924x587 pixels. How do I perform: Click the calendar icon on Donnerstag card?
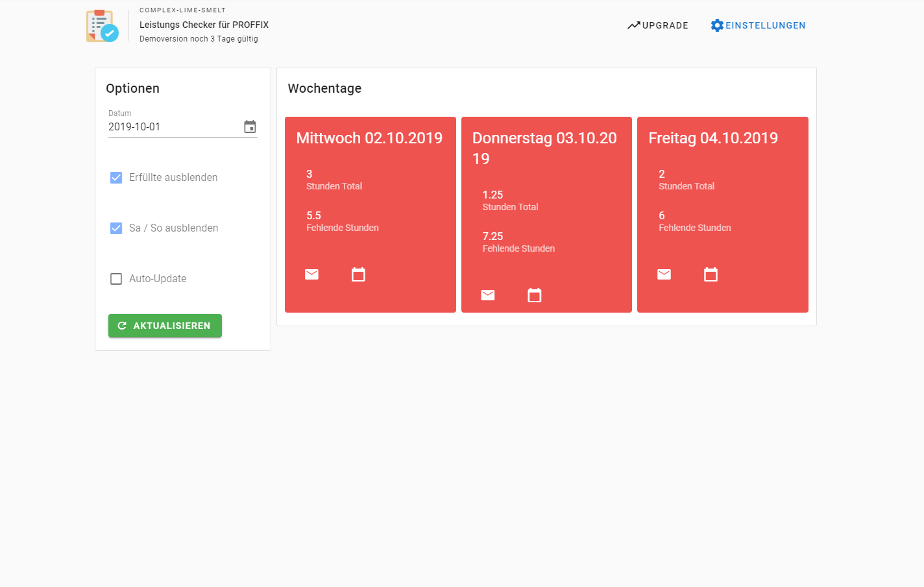pyautogui.click(x=534, y=294)
